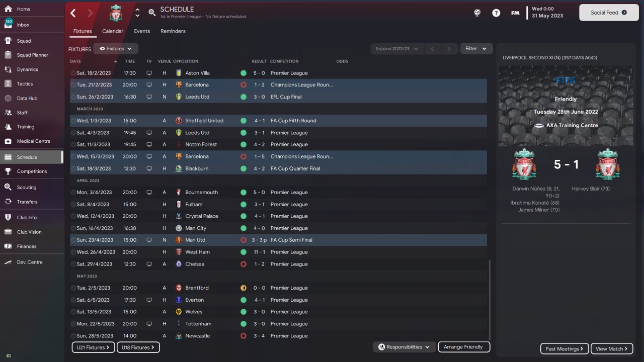The height and width of the screenshot is (362, 644).
Task: Open the Scouting section icon
Action: click(8, 187)
